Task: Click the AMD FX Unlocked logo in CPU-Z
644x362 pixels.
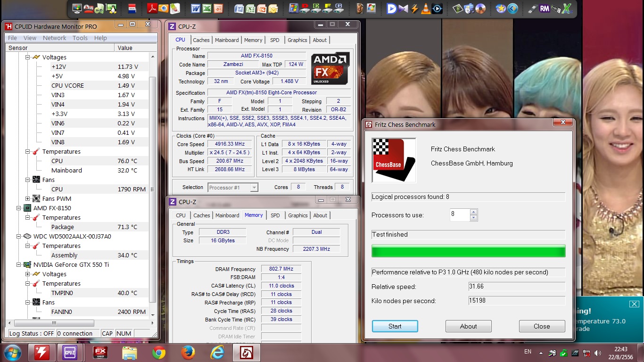Action: [330, 69]
